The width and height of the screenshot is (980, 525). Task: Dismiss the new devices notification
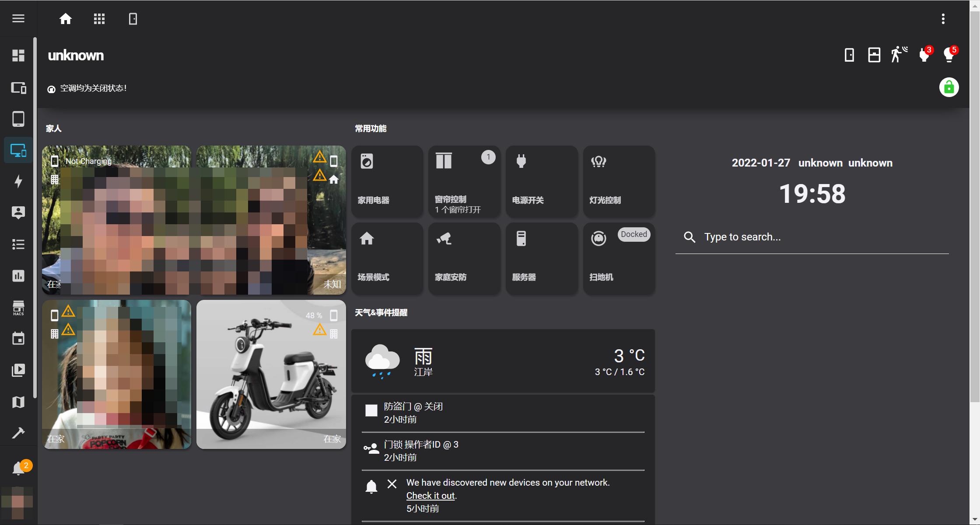pyautogui.click(x=392, y=484)
